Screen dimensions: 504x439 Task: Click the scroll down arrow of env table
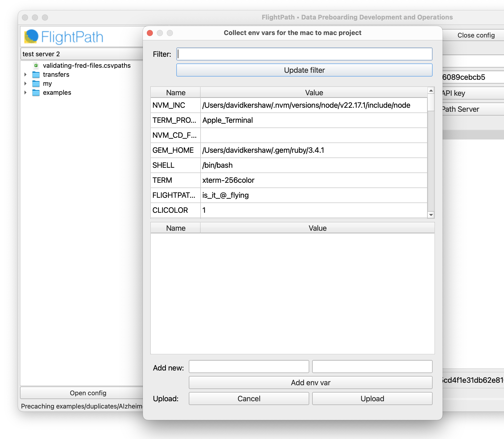(431, 215)
